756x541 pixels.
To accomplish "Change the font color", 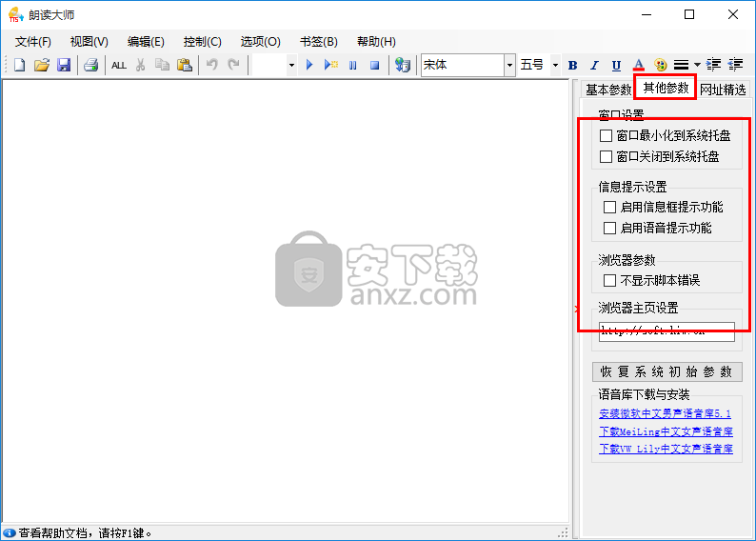I will tap(638, 65).
